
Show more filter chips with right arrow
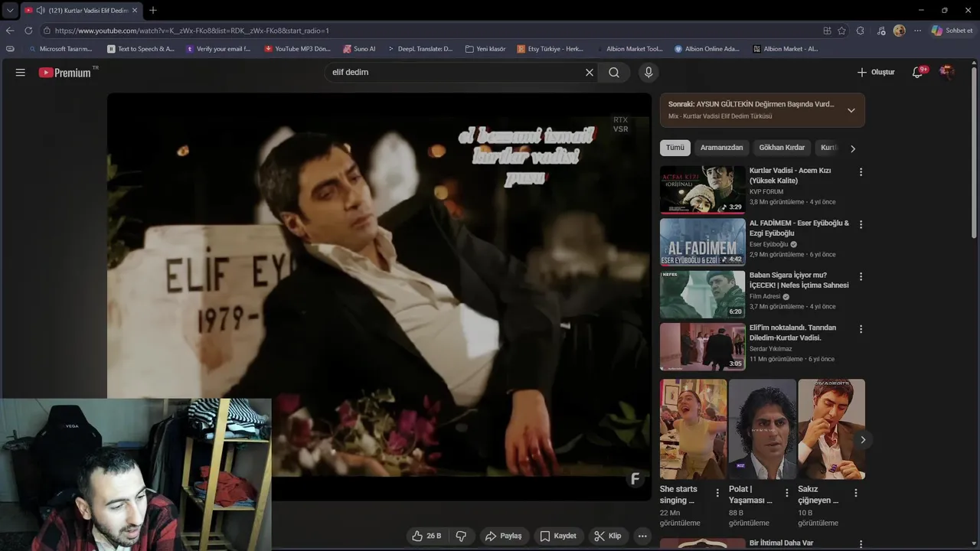pos(853,148)
